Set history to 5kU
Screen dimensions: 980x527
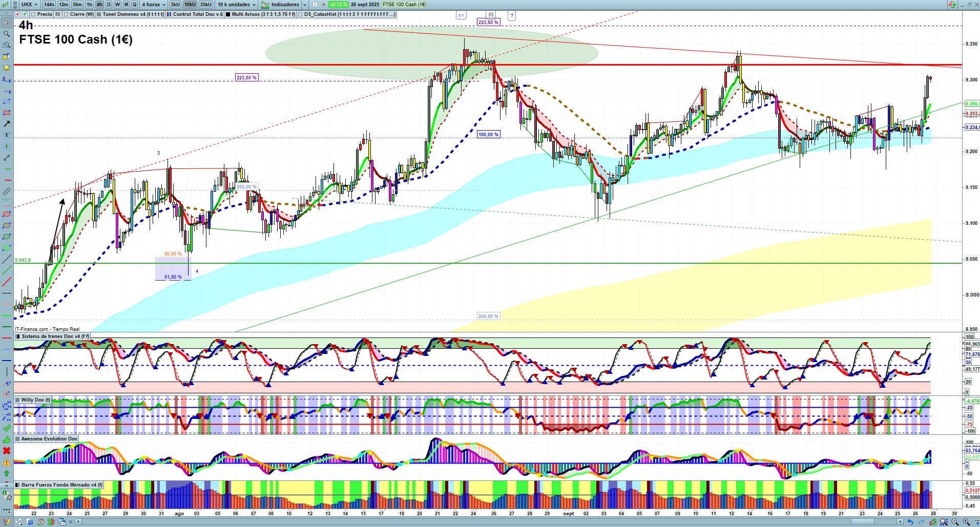tap(176, 5)
